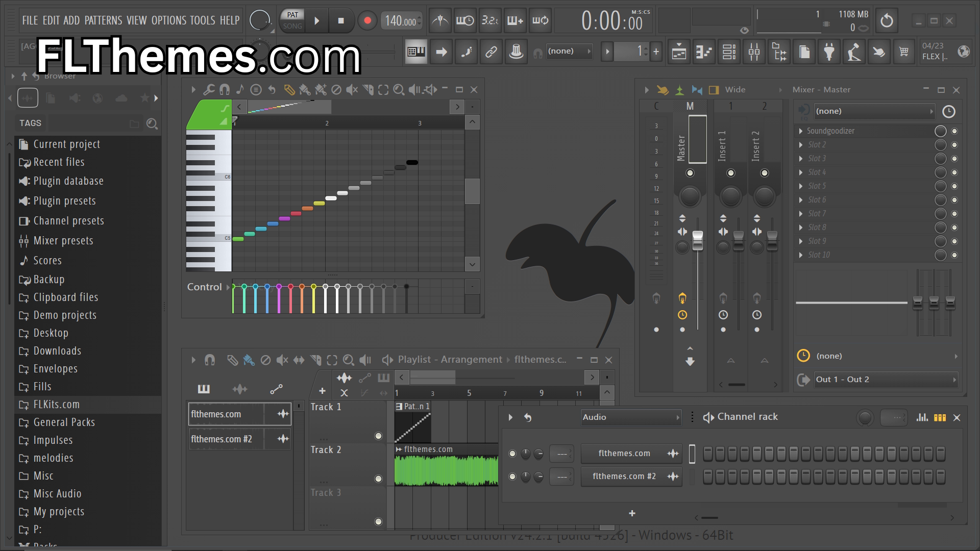Image resolution: width=980 pixels, height=551 pixels.
Task: Click the Master track pan knob
Action: [x=690, y=196]
